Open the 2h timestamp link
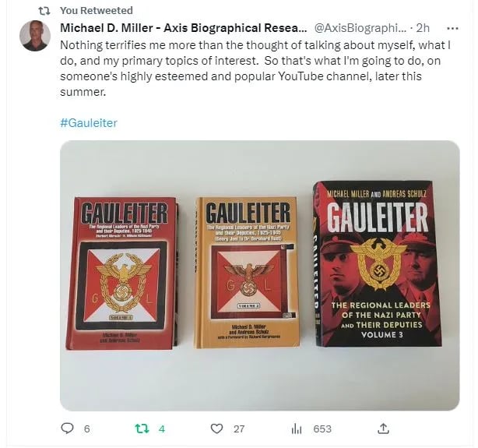The width and height of the screenshot is (478, 448). [x=423, y=28]
